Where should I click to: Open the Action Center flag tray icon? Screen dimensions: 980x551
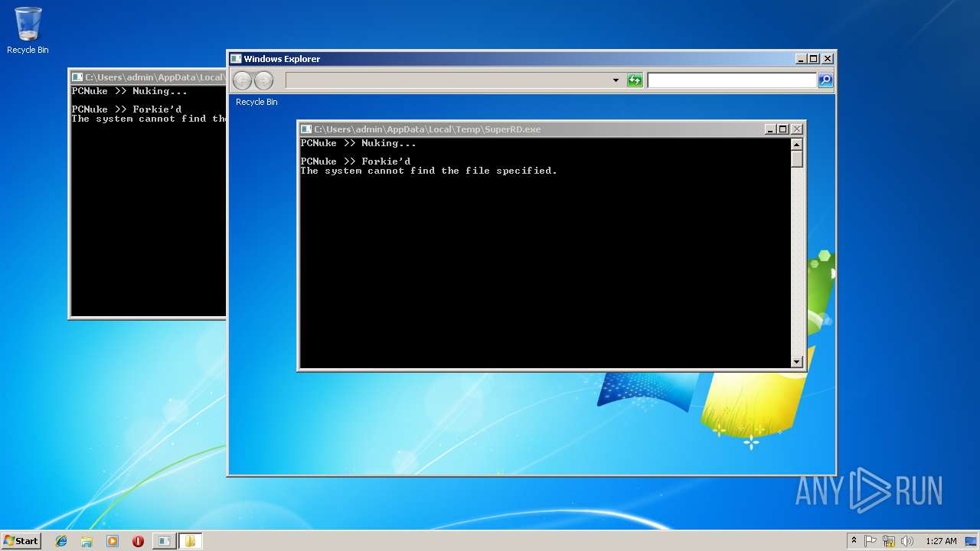(871, 541)
